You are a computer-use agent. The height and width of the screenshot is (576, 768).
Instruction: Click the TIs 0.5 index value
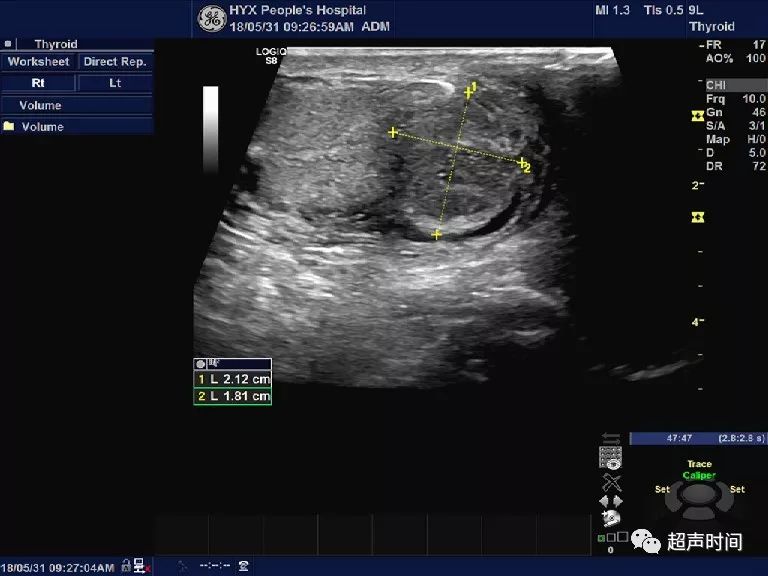(x=663, y=10)
